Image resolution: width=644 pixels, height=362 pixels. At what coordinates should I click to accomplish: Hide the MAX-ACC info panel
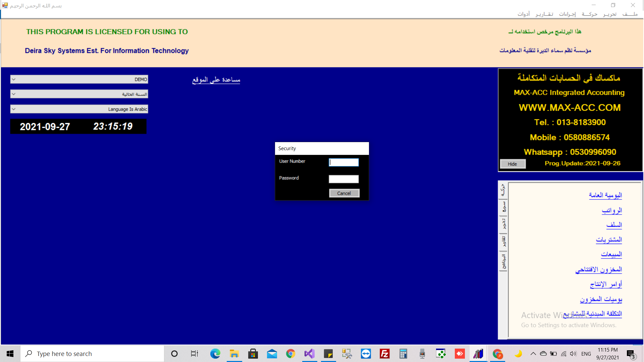tap(513, 164)
